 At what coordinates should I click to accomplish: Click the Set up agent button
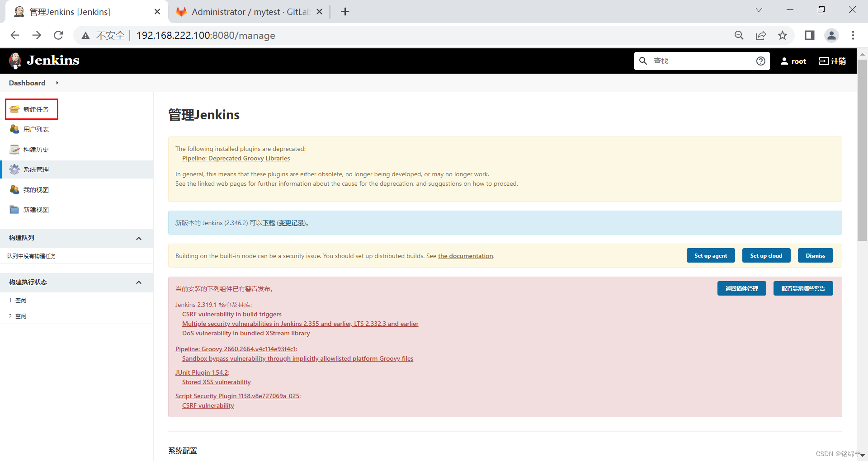point(710,255)
